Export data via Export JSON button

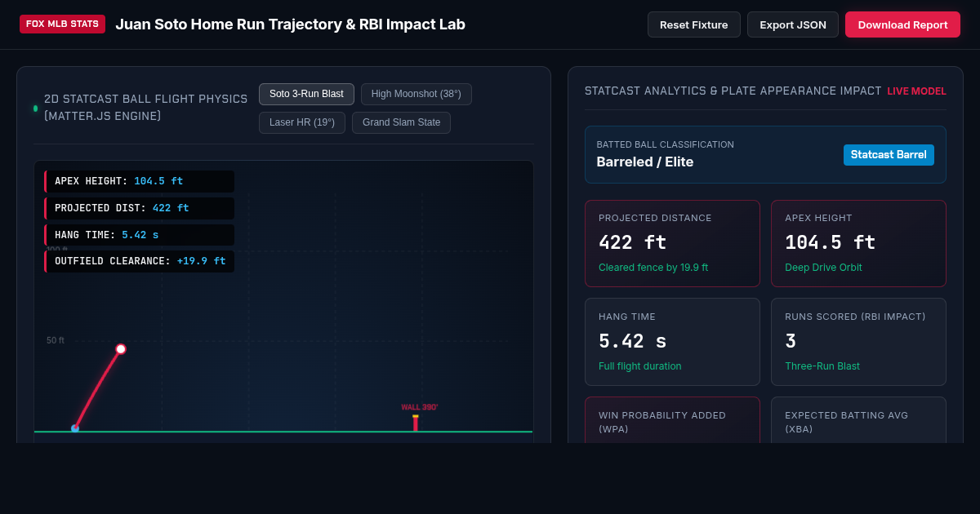tap(793, 24)
